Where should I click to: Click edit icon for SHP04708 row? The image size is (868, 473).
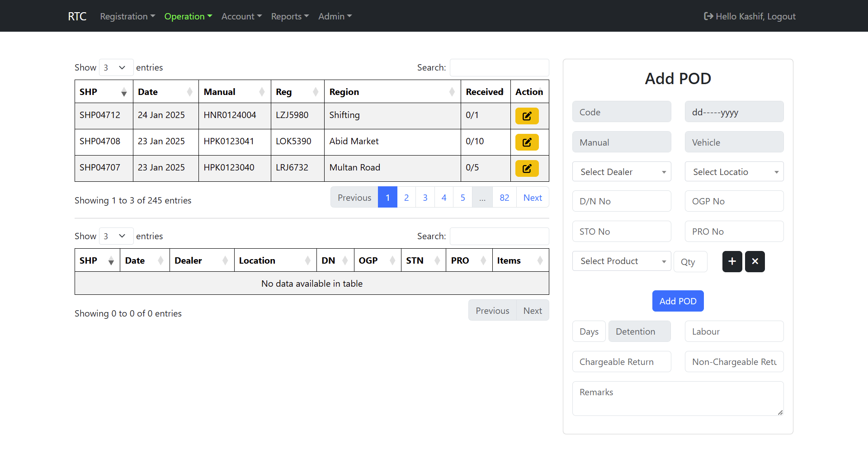coord(527,142)
